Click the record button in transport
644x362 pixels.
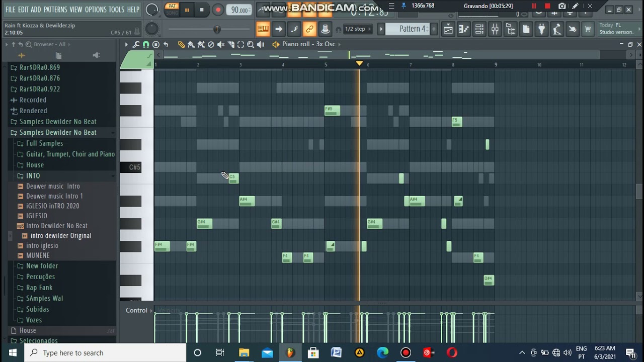click(x=218, y=10)
